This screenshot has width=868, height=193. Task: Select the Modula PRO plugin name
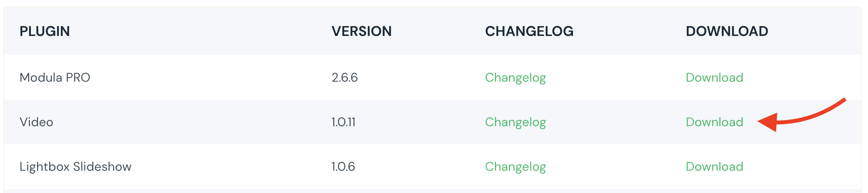[55, 77]
